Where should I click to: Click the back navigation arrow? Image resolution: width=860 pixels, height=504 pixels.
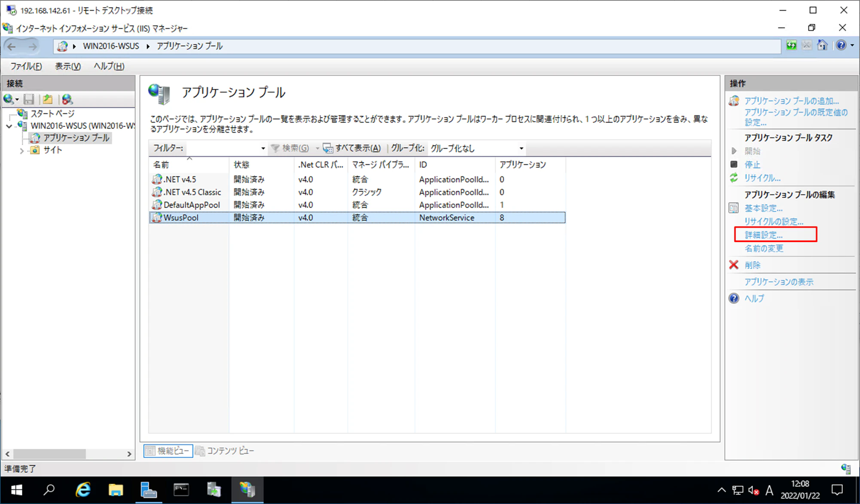[12, 46]
